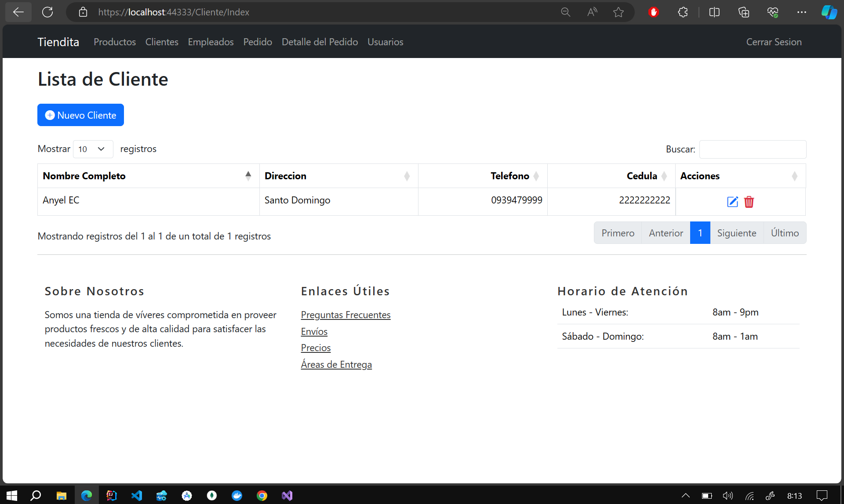Sort the table by Nombre Completo

(148, 176)
